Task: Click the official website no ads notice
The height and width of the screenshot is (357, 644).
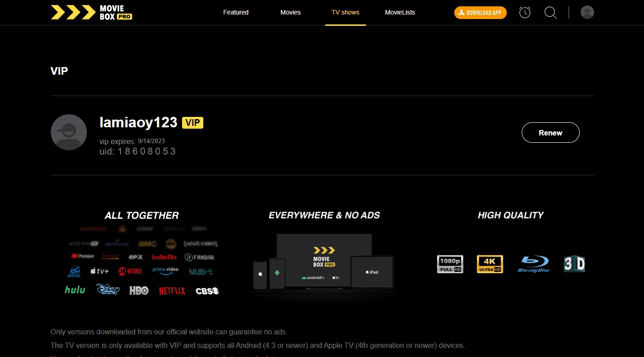Action: 169,332
